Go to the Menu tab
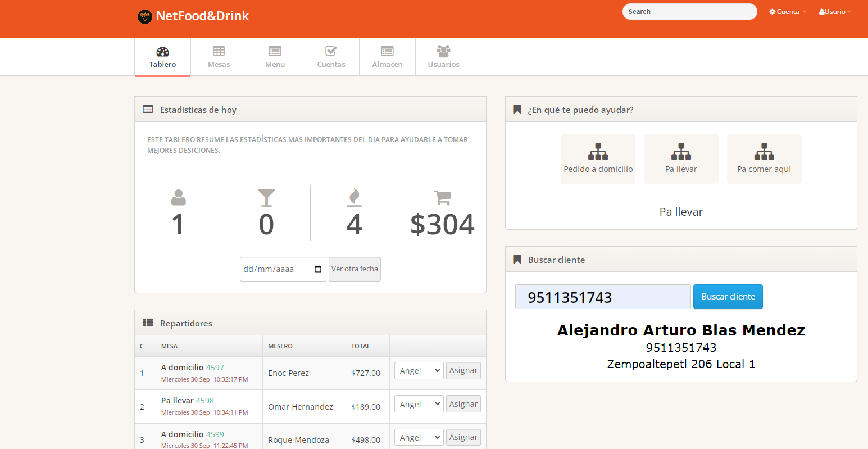 [275, 57]
